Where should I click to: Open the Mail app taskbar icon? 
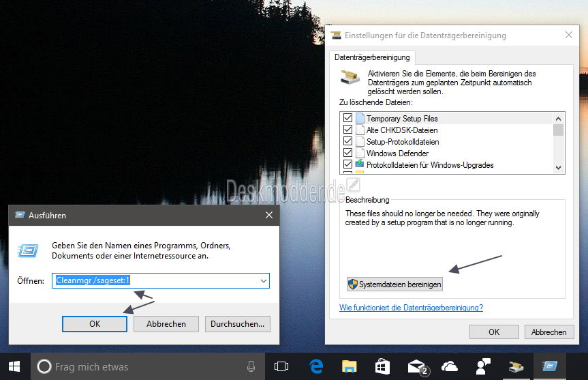coord(418,367)
